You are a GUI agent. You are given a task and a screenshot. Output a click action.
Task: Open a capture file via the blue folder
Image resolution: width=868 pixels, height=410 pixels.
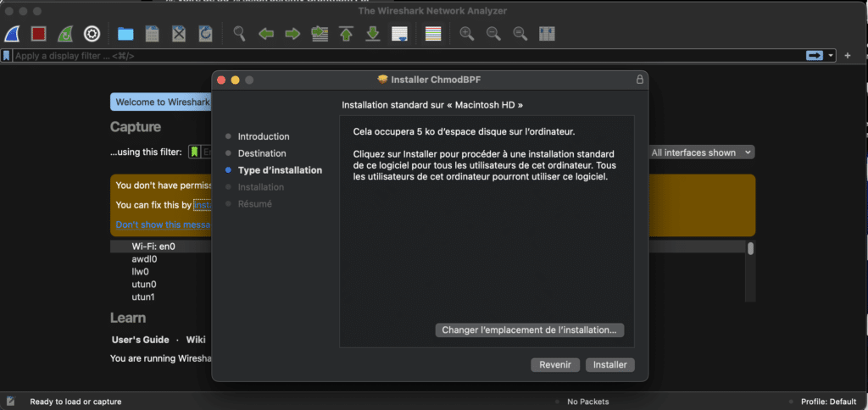click(125, 34)
